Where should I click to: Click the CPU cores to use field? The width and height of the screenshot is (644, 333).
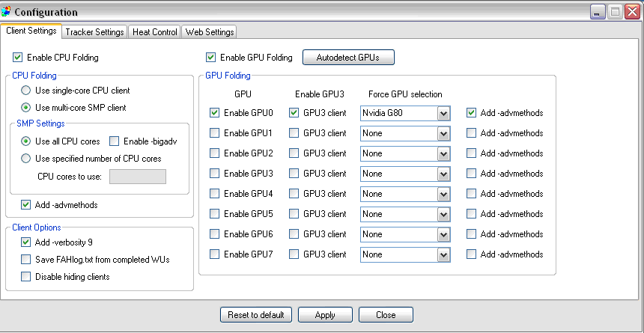tap(138, 177)
